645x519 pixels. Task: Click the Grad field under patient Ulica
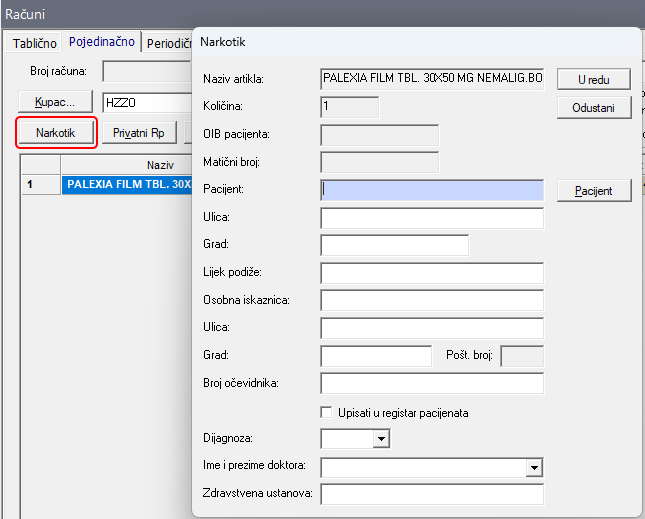(x=394, y=246)
